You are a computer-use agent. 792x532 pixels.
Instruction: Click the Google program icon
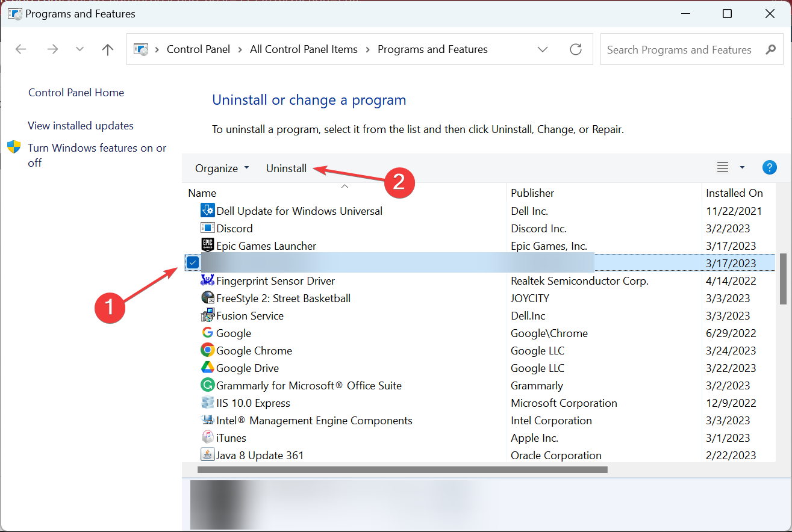pos(207,333)
